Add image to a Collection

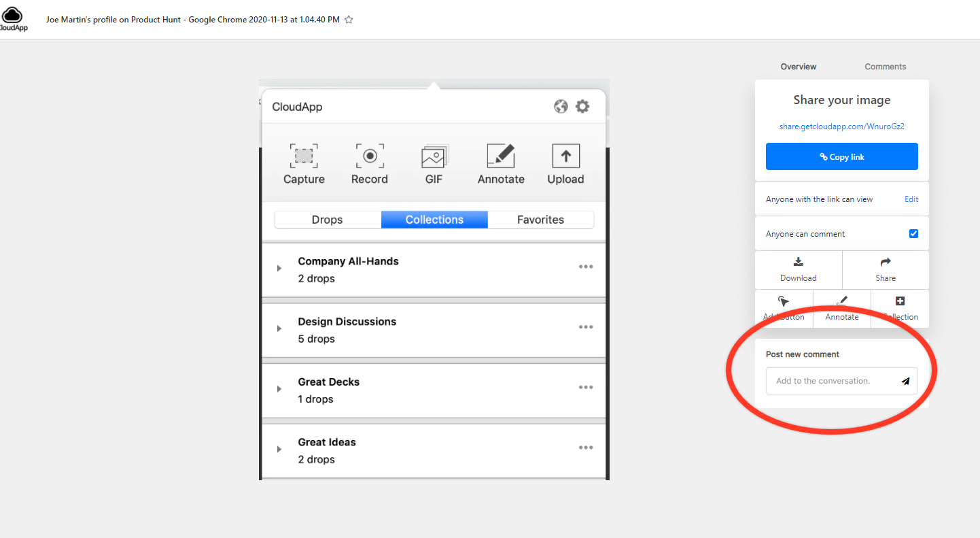pos(900,309)
